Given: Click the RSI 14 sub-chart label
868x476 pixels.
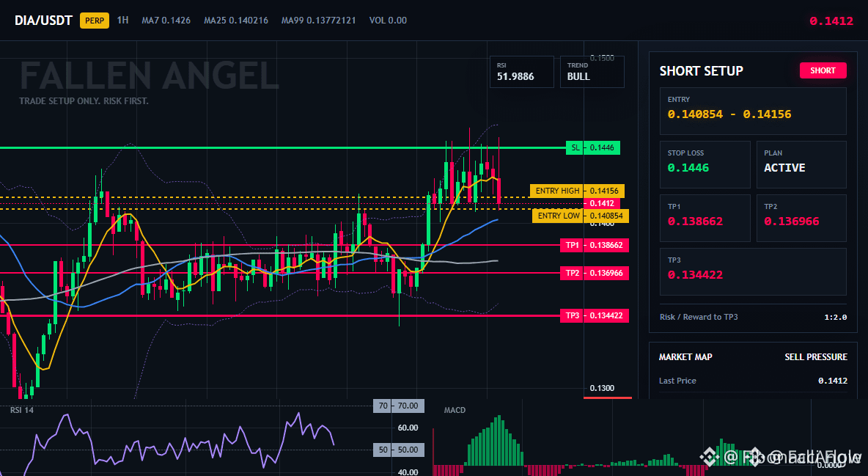Looking at the screenshot, I should point(22,410).
